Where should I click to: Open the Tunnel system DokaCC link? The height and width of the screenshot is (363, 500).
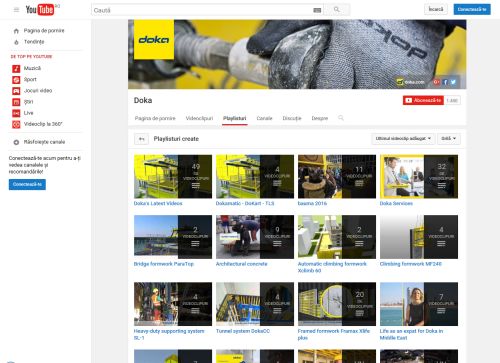(243, 331)
